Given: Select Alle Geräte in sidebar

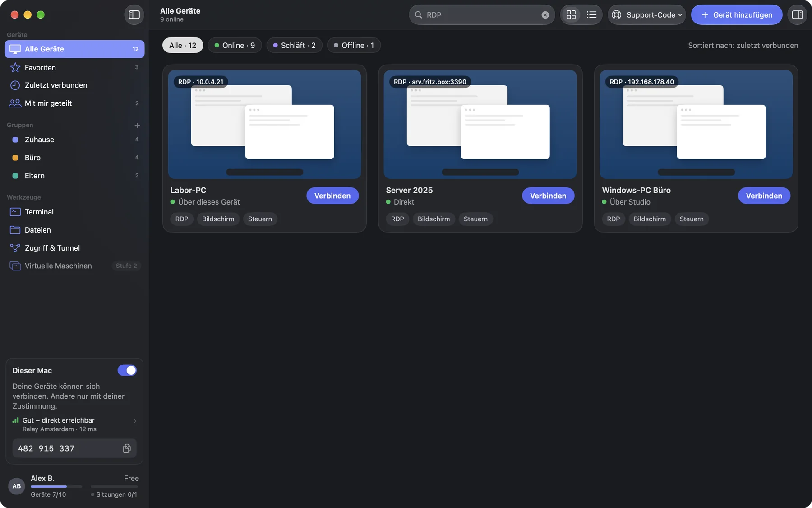Looking at the screenshot, I should click(x=74, y=49).
